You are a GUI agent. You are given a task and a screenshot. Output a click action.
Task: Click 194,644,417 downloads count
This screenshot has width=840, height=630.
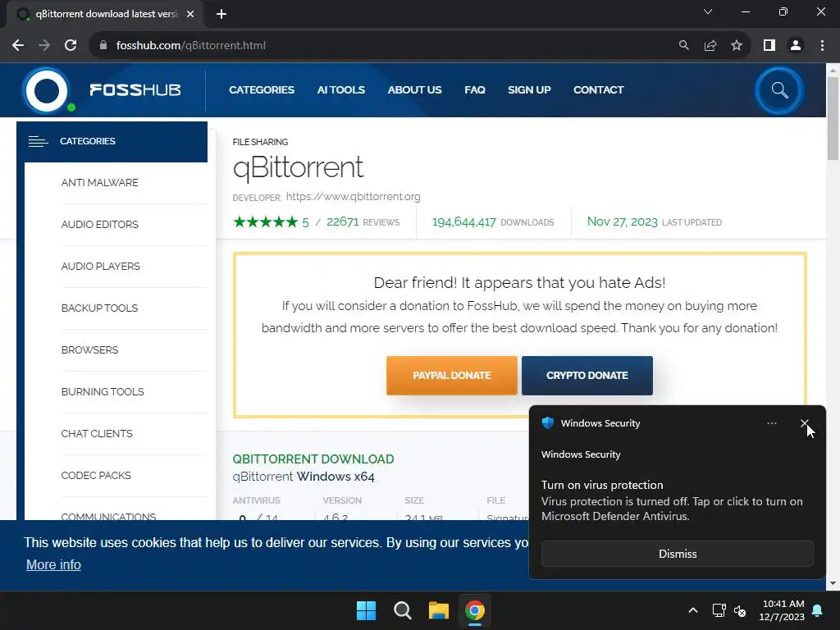[464, 221]
